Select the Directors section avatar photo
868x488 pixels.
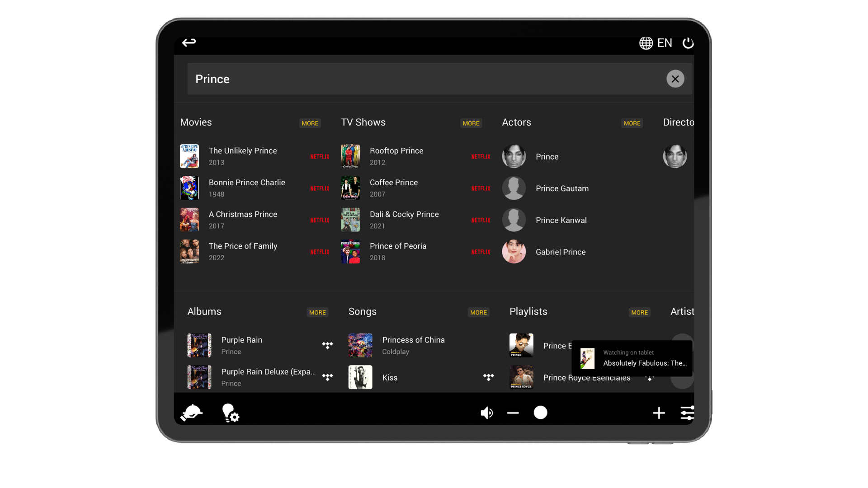click(675, 156)
